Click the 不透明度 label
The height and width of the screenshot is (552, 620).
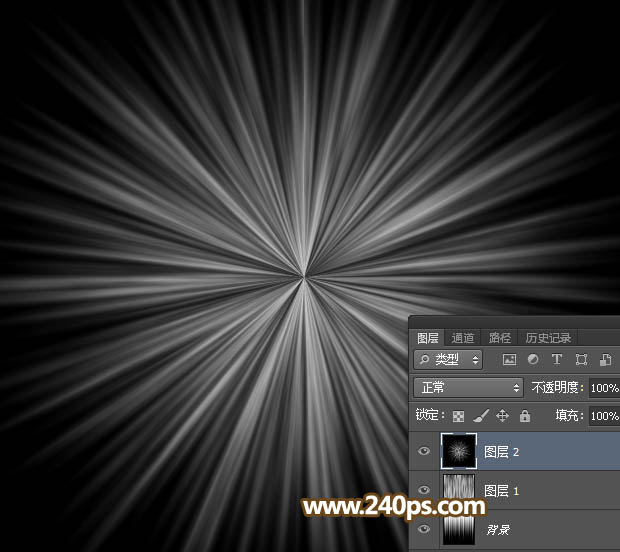[558, 388]
